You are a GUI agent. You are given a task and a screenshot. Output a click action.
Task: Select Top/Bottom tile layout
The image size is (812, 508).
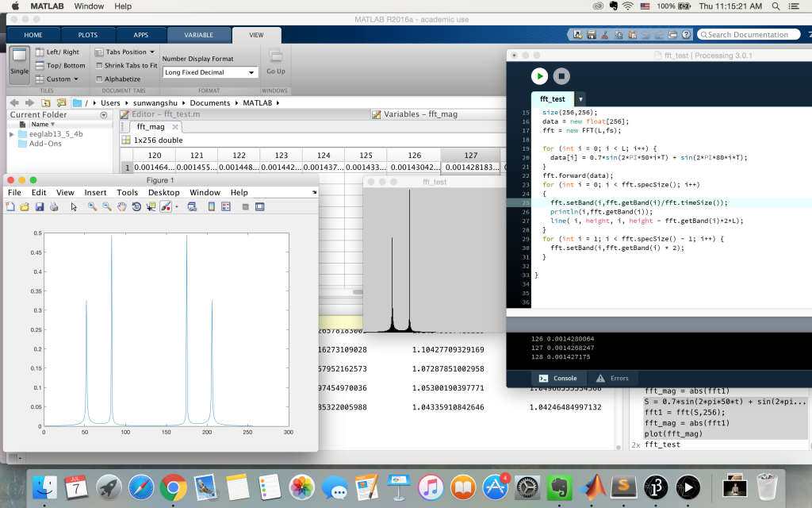coord(60,65)
